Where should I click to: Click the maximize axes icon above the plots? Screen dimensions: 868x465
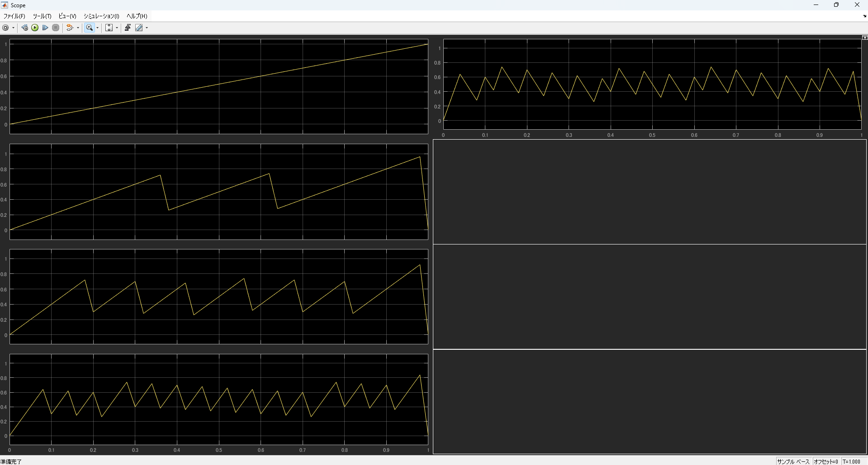865,38
